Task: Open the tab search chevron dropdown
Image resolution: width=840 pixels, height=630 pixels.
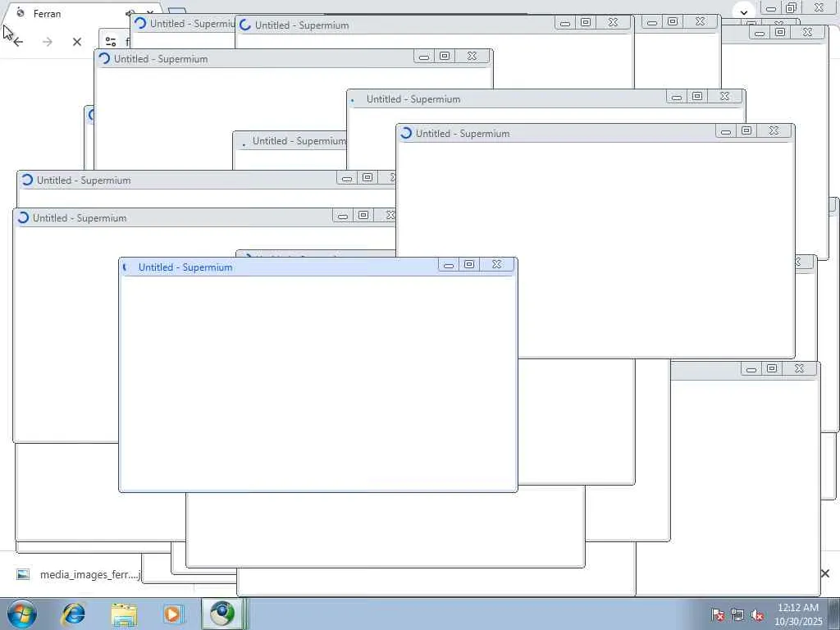Action: 743,12
